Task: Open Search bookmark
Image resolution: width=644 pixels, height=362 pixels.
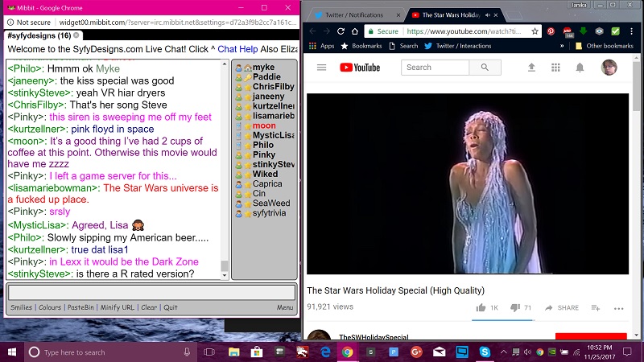Action: (x=403, y=46)
